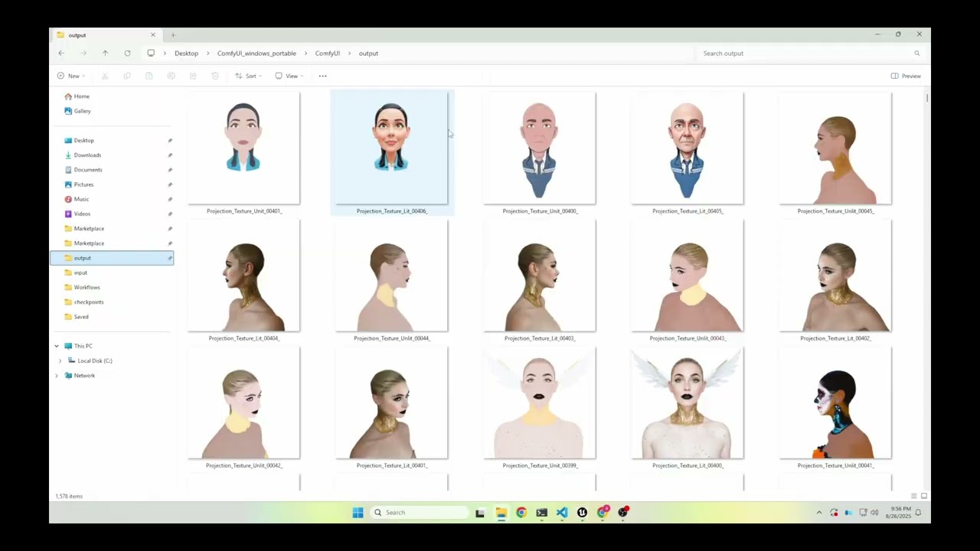Expand the Network tree node
980x551 pixels.
(x=56, y=376)
